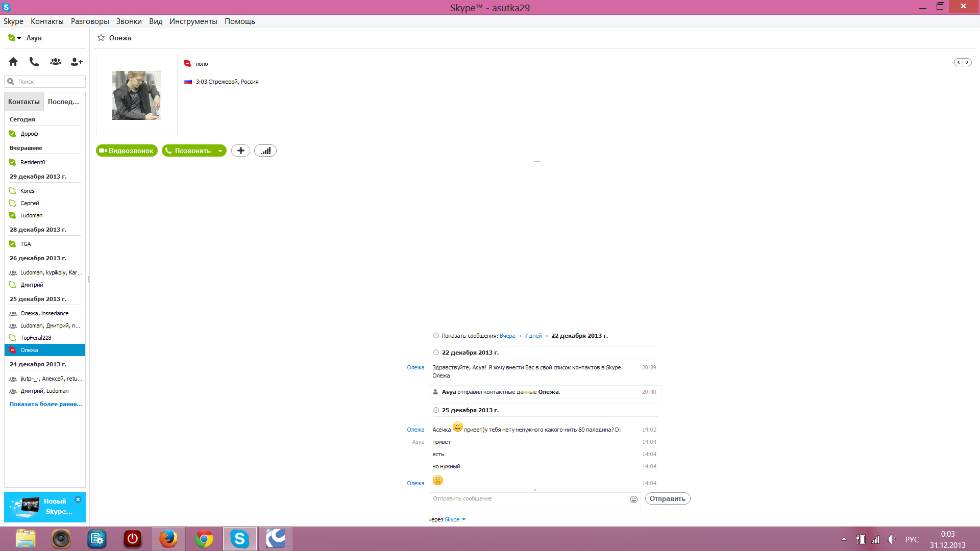This screenshot has width=980, height=551.
Task: Click the add contact icon
Action: pyautogui.click(x=77, y=62)
